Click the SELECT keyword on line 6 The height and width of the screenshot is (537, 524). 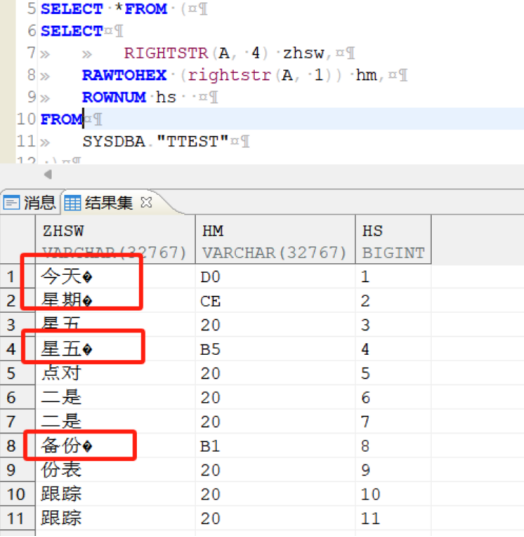coord(72,31)
